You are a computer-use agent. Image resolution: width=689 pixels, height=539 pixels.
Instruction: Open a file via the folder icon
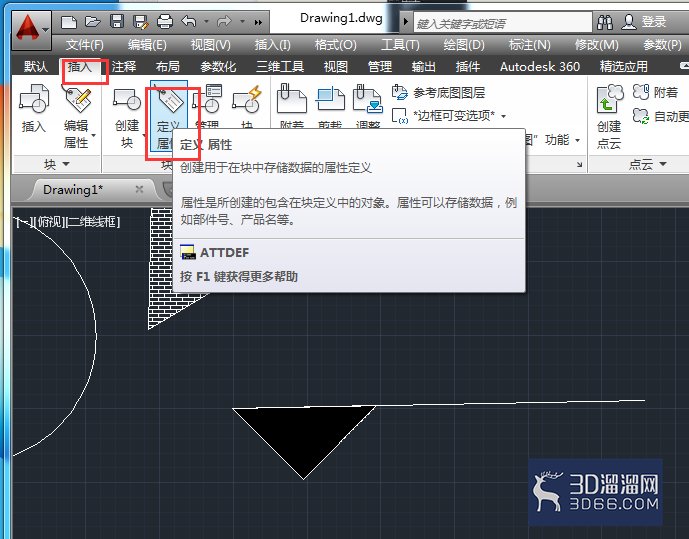pos(93,22)
